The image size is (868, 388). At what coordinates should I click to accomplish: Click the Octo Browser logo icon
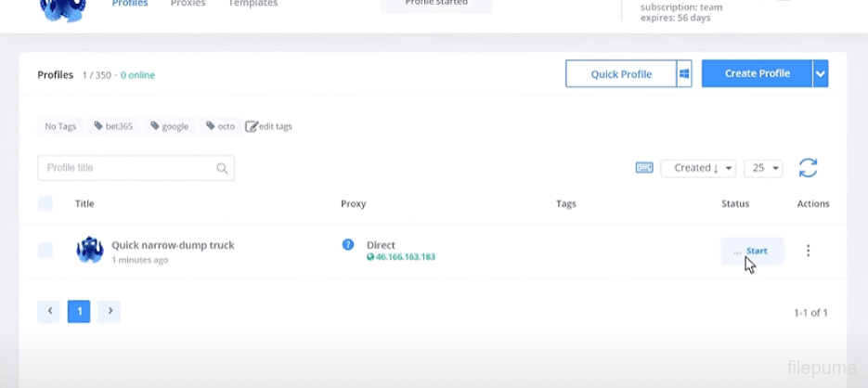(x=63, y=9)
